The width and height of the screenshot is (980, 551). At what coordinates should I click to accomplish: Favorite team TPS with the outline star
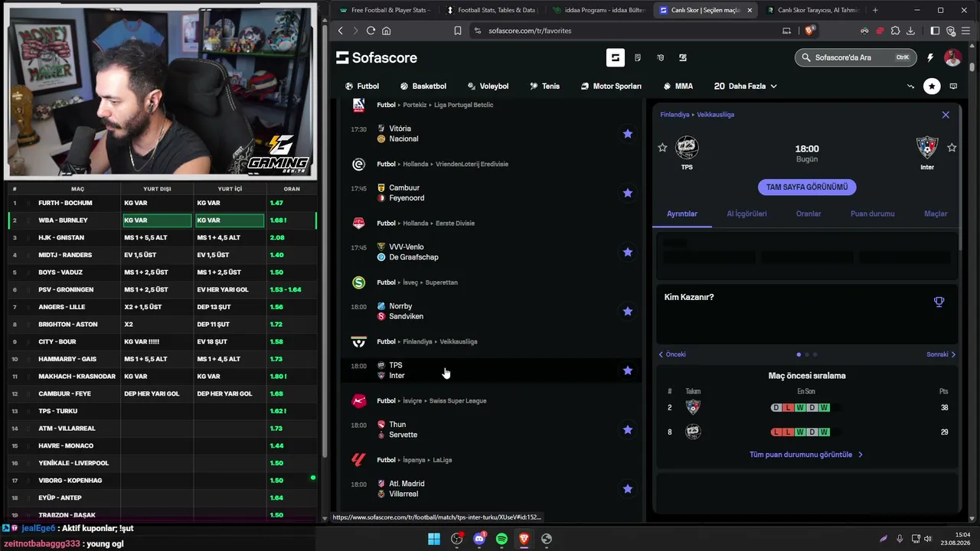point(662,148)
